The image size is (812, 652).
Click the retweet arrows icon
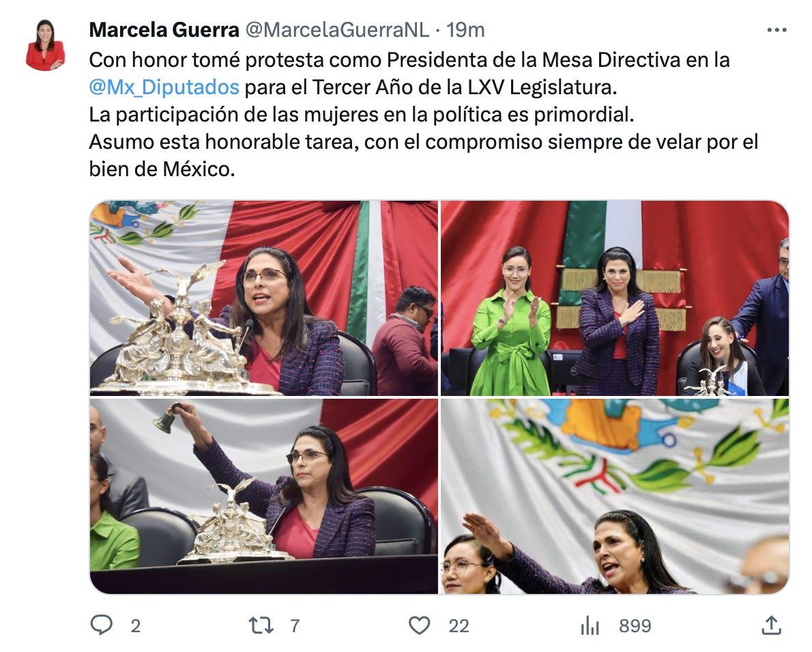[261, 625]
